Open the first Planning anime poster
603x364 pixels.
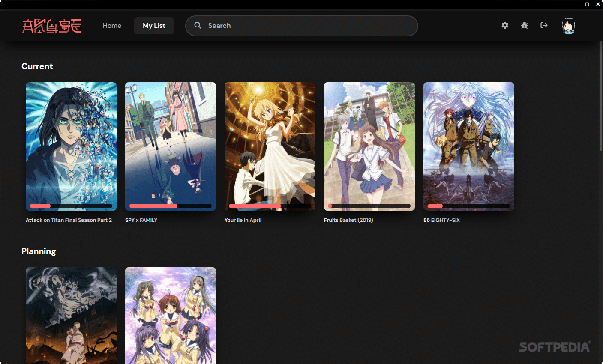pyautogui.click(x=71, y=316)
